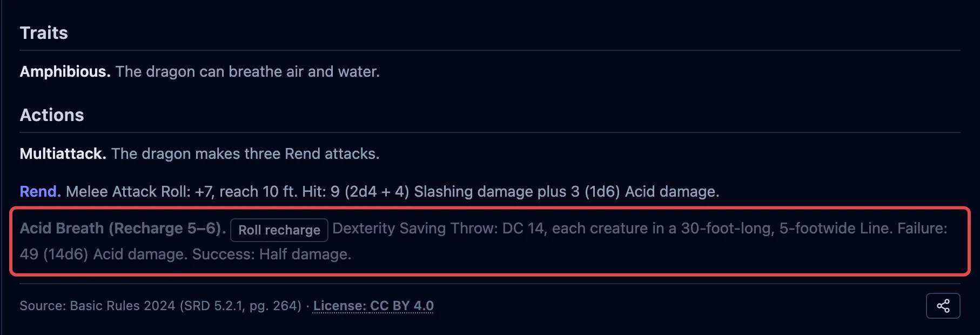Open the License: CC BY 4.0 link
Screen dimensions: 980x335
373,306
